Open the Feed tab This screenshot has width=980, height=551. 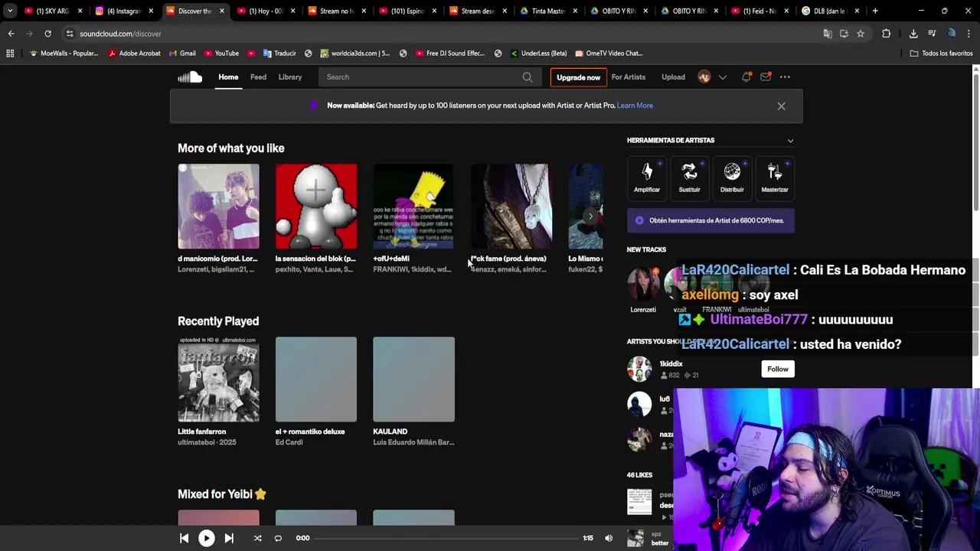point(258,77)
